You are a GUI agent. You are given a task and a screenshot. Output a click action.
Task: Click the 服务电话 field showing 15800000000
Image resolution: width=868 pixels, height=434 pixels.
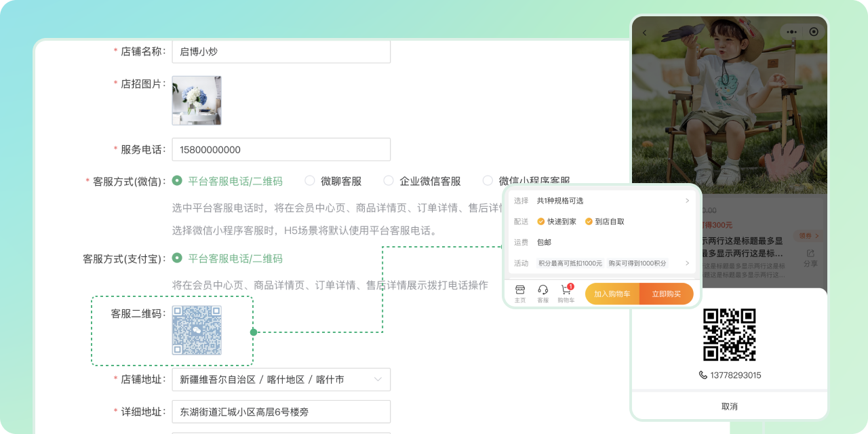tap(281, 150)
